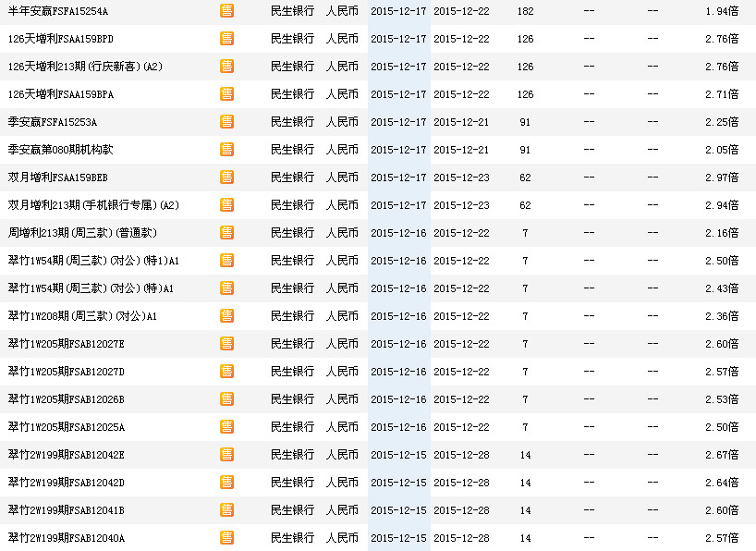Viewport: 756px width, 551px height.
Task: Open product 翠竹1W208期(周三款)(对公)A1
Action: coord(82,316)
